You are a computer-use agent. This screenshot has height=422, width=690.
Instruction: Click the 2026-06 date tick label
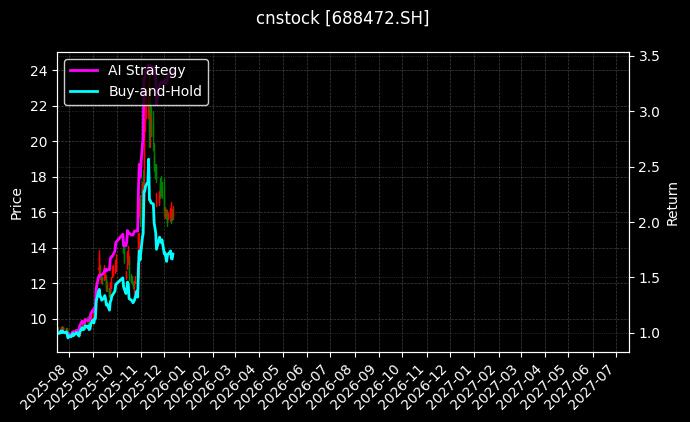pos(285,383)
